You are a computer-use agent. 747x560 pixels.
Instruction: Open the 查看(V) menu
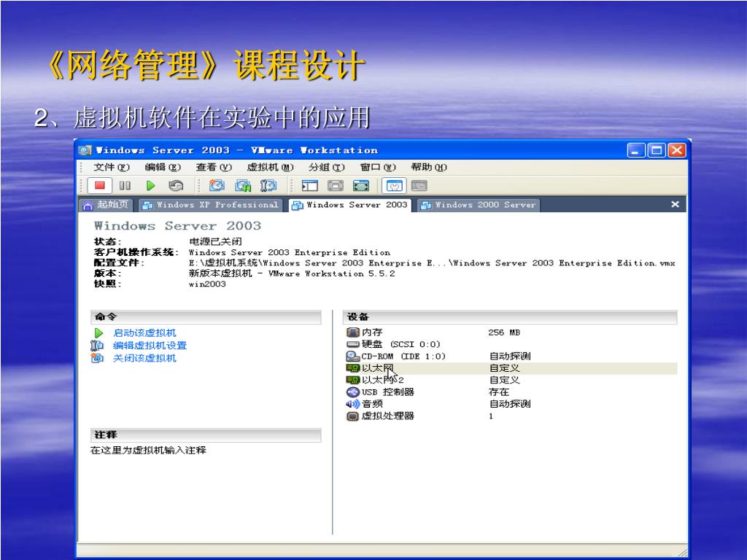214,167
